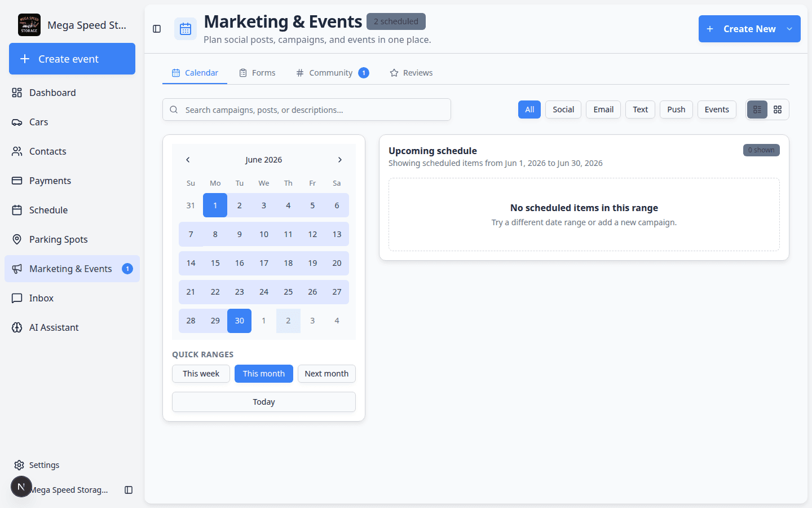Click the Mega Speed Storage logo
Viewport: 812px width, 508px height.
[29, 25]
